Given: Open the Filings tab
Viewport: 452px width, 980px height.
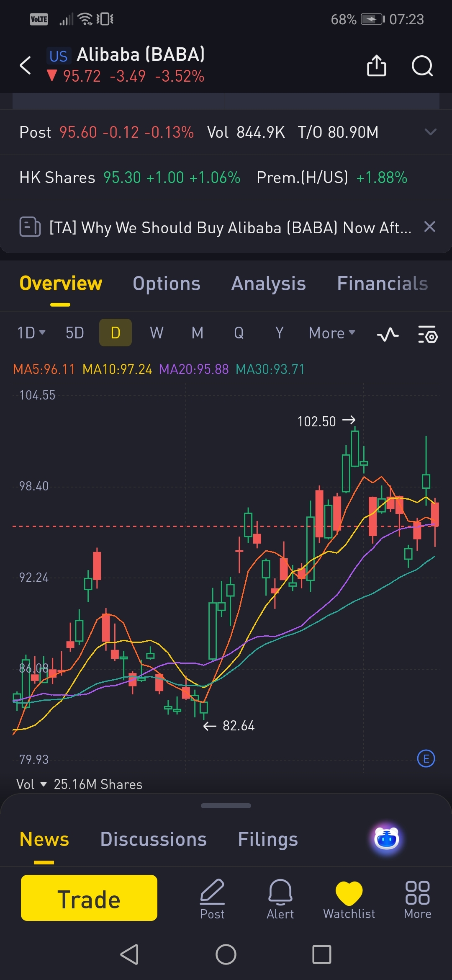Looking at the screenshot, I should 268,839.
